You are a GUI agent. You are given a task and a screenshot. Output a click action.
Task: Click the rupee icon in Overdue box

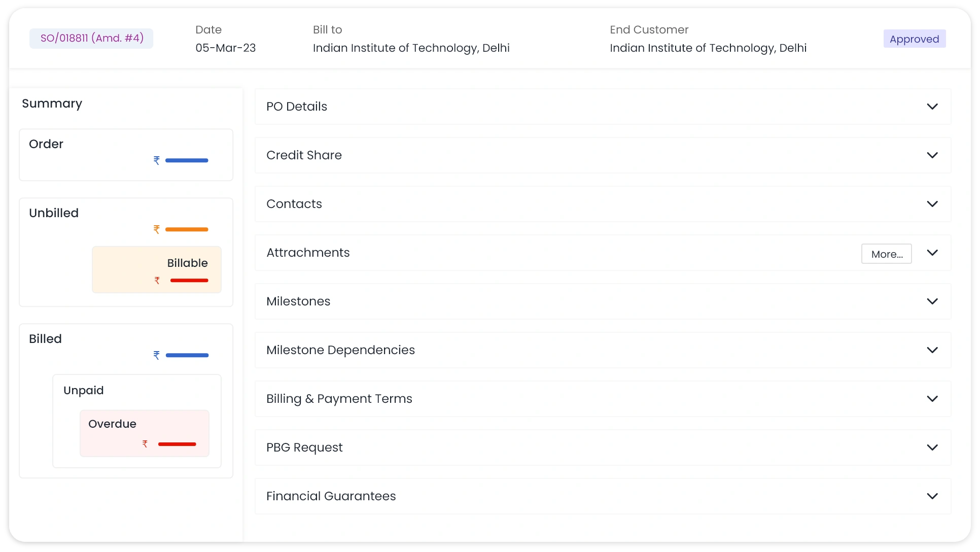[x=145, y=444]
